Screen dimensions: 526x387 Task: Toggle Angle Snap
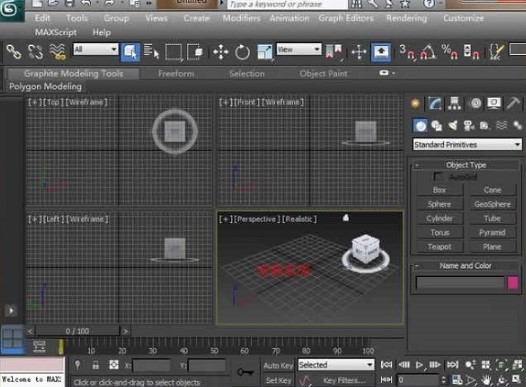pyautogui.click(x=428, y=52)
